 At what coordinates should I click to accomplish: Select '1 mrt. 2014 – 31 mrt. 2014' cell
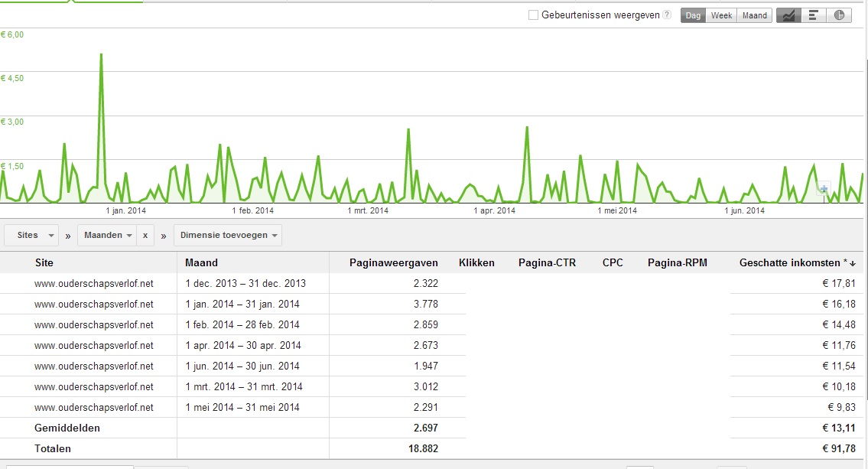[x=243, y=387]
